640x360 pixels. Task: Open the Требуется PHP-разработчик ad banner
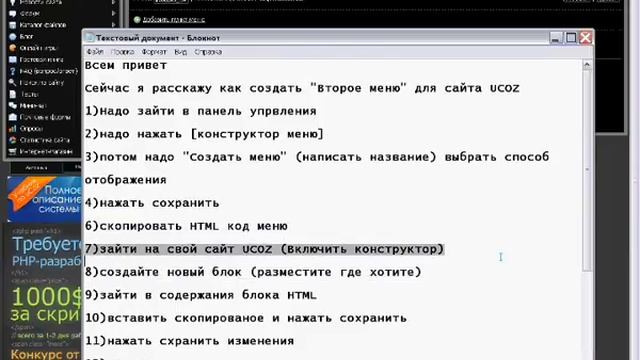pyautogui.click(x=47, y=252)
